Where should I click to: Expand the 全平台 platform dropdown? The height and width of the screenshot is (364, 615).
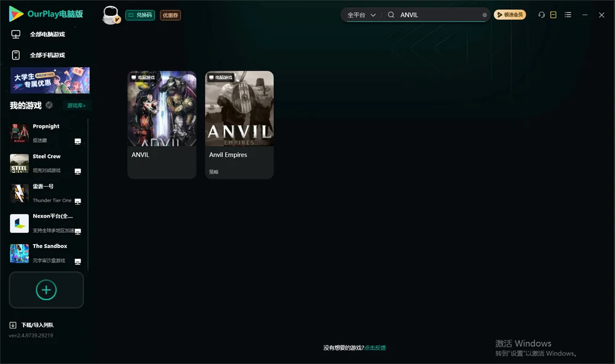pos(361,15)
